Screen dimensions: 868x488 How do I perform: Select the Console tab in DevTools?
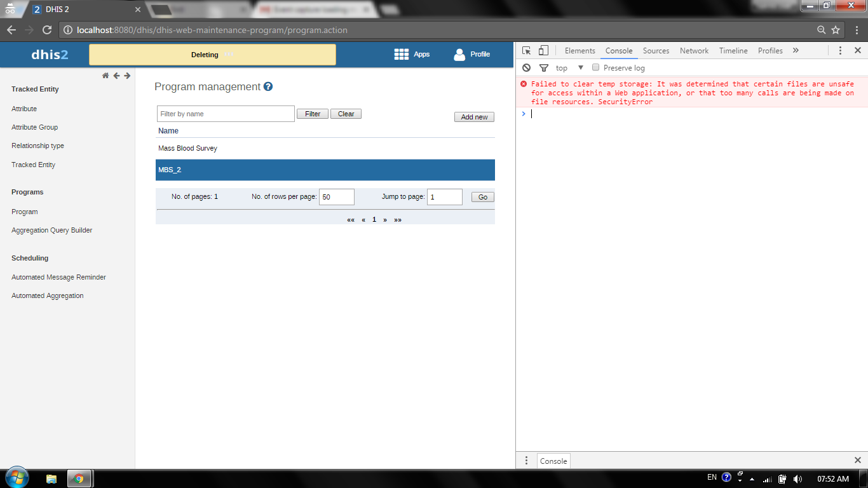coord(619,51)
